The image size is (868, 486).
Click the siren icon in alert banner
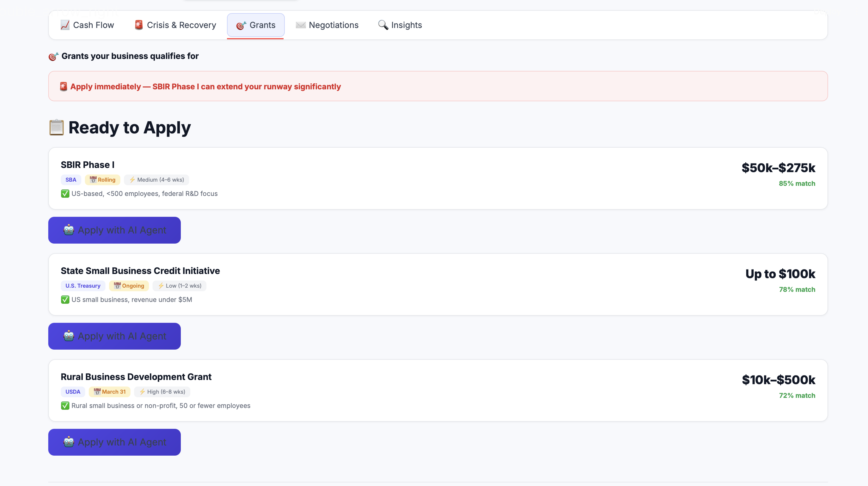pyautogui.click(x=63, y=87)
